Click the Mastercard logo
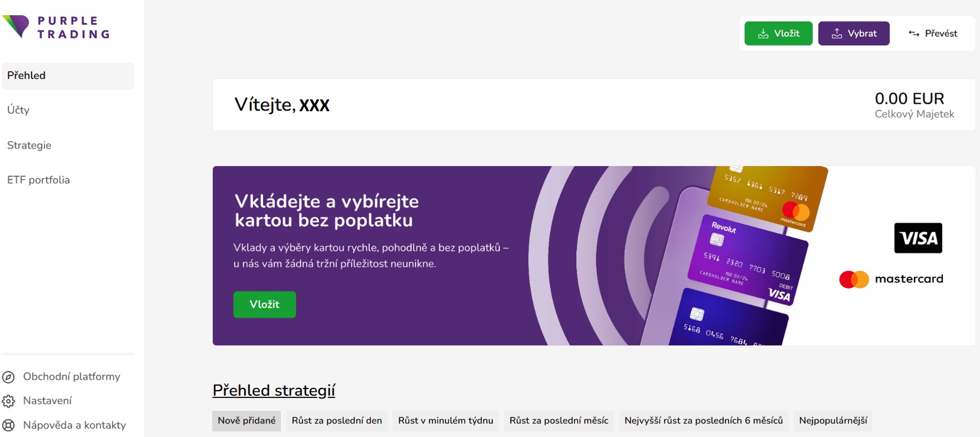Image resolution: width=980 pixels, height=437 pixels. point(891,279)
